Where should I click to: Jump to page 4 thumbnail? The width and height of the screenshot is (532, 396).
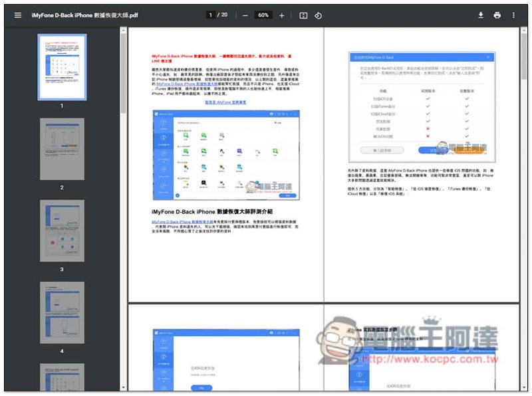62,312
